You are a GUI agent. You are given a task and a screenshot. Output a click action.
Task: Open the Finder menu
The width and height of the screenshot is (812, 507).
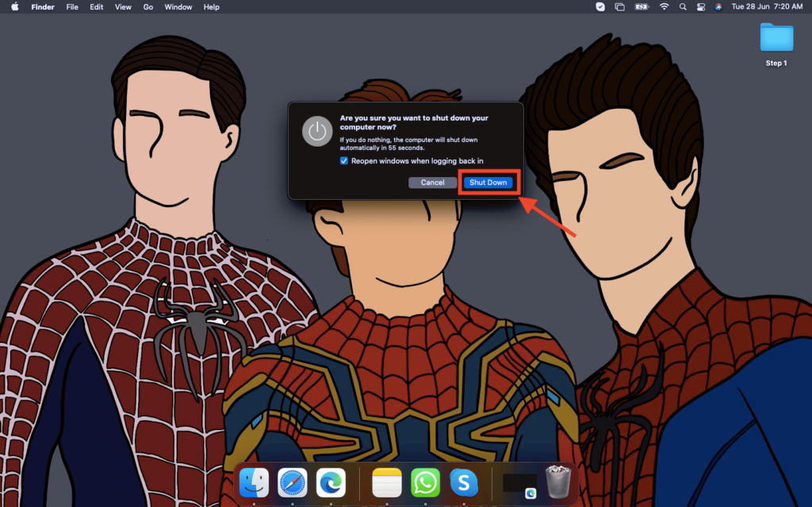[x=43, y=7]
